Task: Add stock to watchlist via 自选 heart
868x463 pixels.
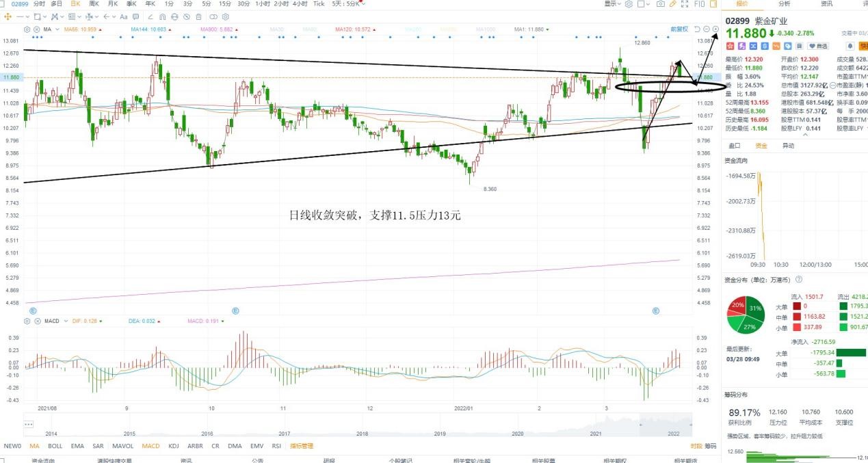Action: tap(817, 46)
